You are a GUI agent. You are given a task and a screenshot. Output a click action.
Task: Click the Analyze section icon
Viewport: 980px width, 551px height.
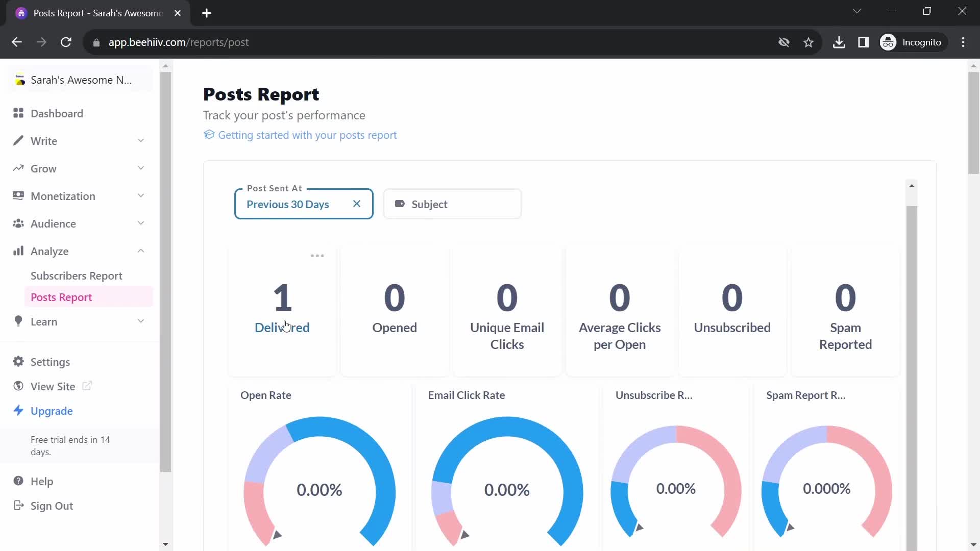click(x=18, y=251)
